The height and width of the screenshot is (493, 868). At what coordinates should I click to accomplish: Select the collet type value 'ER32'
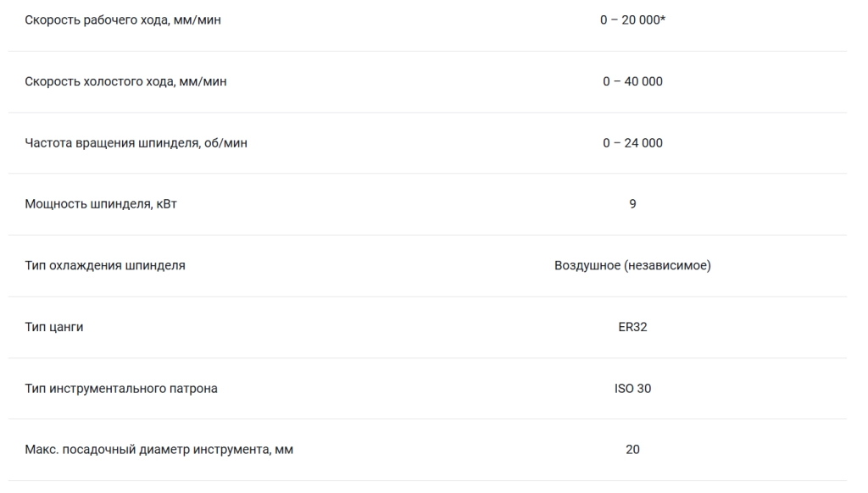click(632, 327)
